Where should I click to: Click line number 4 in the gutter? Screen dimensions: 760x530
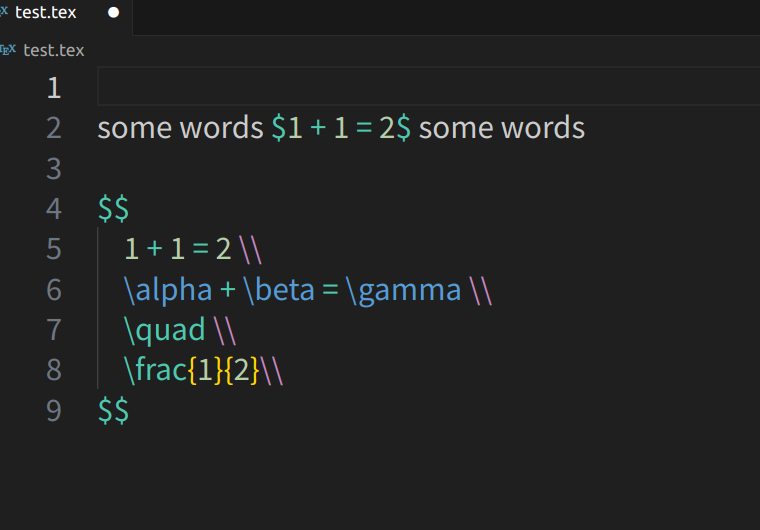(54, 209)
